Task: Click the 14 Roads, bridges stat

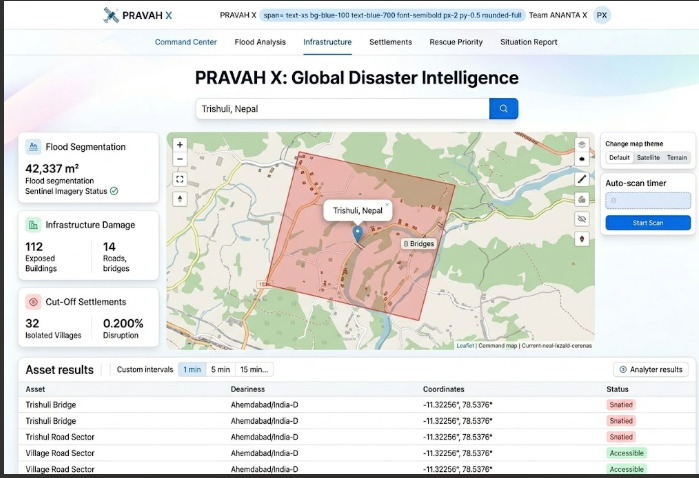Action: coord(116,257)
